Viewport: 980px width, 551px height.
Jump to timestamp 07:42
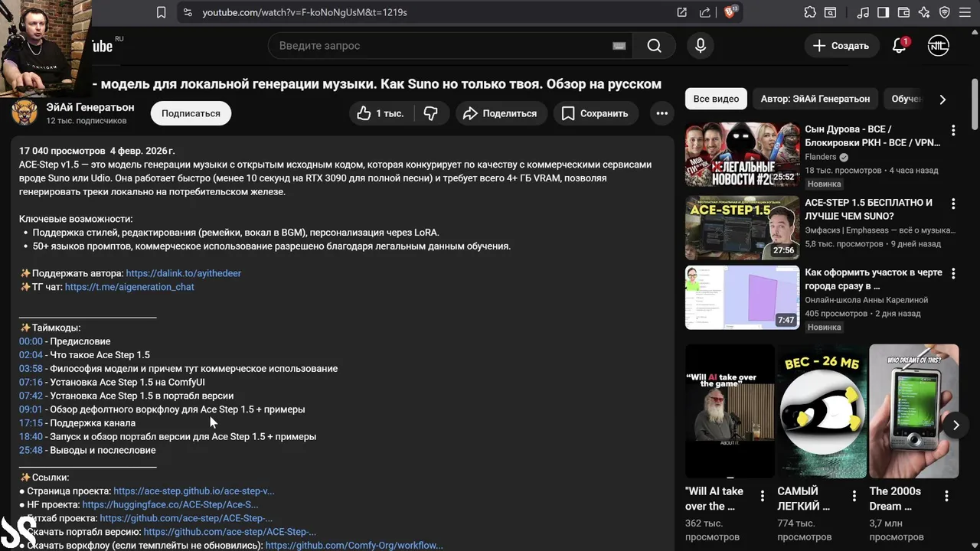coord(31,396)
